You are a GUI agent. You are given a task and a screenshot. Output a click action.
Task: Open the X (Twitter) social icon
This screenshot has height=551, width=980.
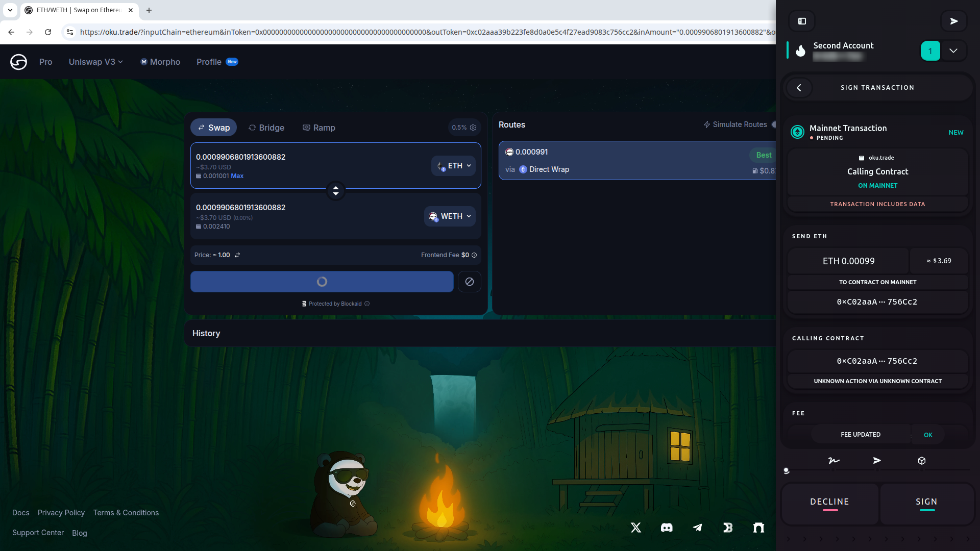(x=635, y=528)
